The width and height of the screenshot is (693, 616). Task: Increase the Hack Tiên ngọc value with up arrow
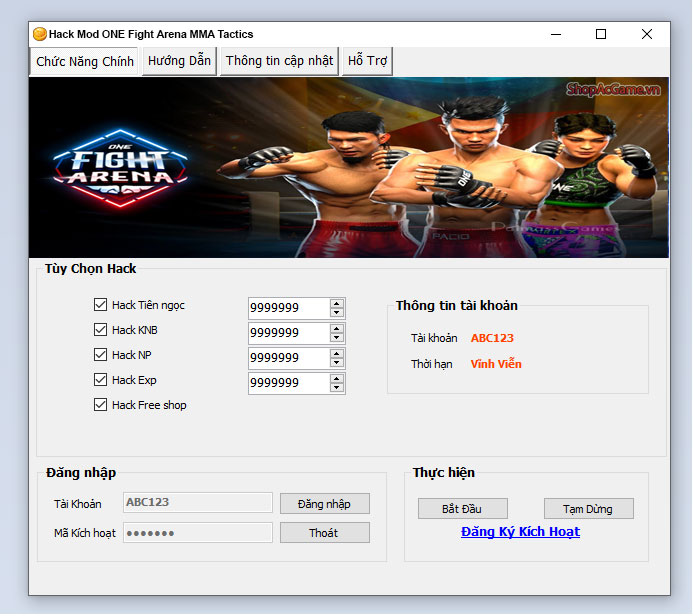[x=337, y=304]
